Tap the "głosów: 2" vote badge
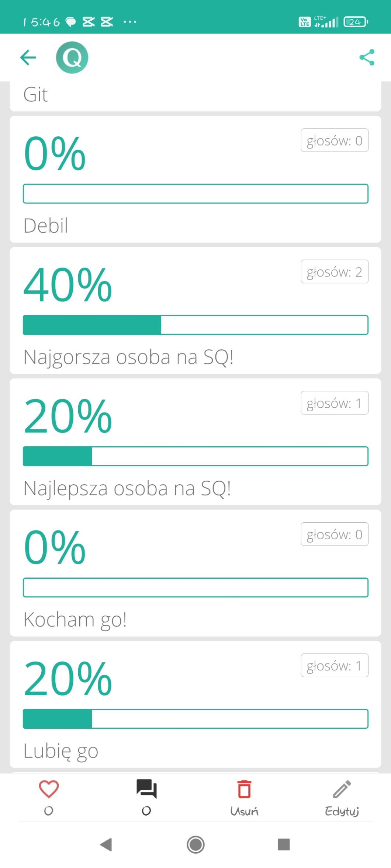 tap(334, 272)
